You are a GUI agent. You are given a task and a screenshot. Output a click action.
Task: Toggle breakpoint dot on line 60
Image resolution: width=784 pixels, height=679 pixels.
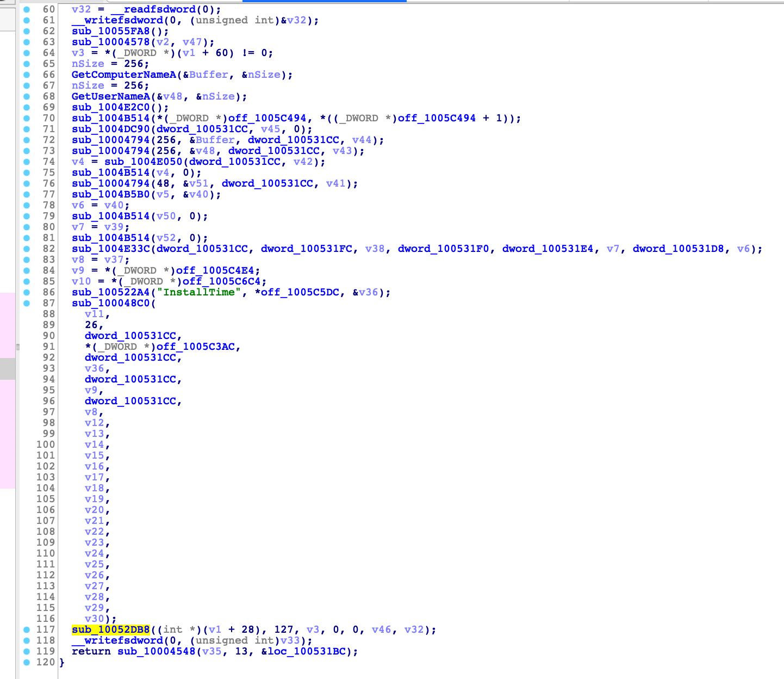(x=27, y=9)
